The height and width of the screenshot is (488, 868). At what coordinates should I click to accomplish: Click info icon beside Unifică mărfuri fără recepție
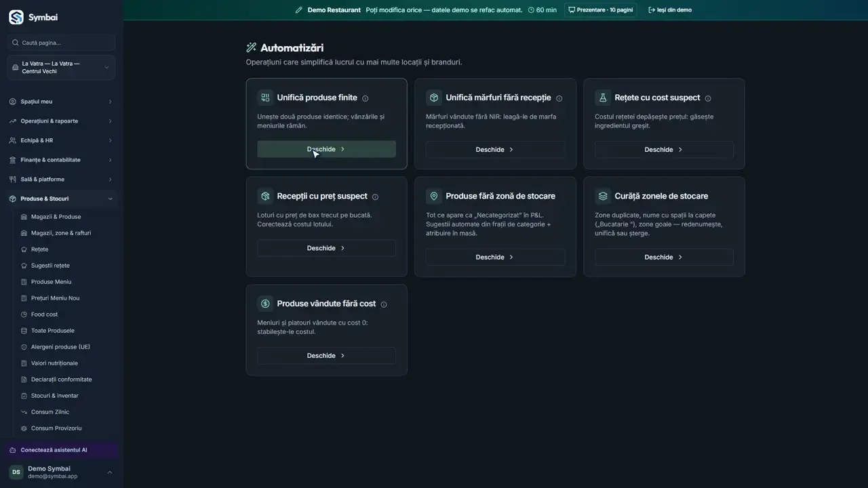pos(559,98)
